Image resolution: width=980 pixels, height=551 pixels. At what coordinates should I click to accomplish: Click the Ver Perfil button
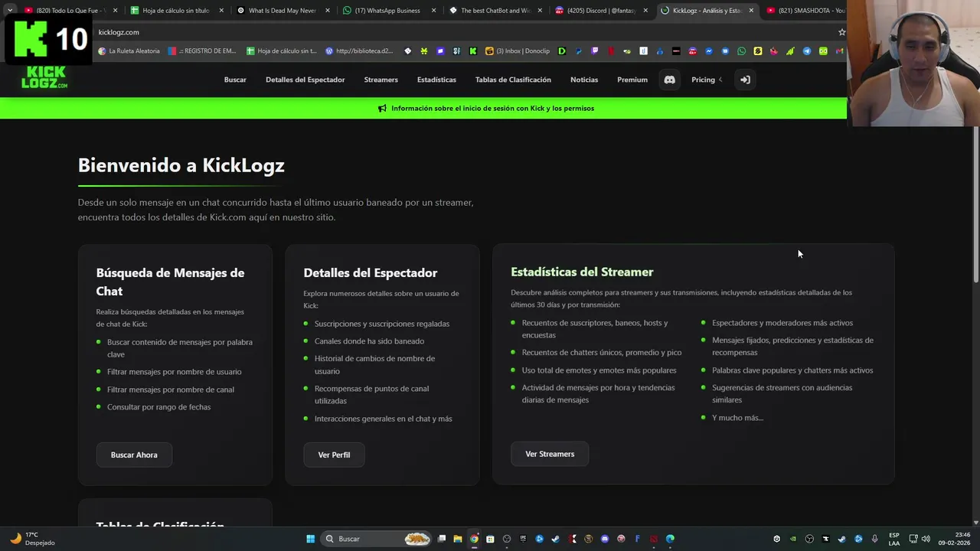334,455
